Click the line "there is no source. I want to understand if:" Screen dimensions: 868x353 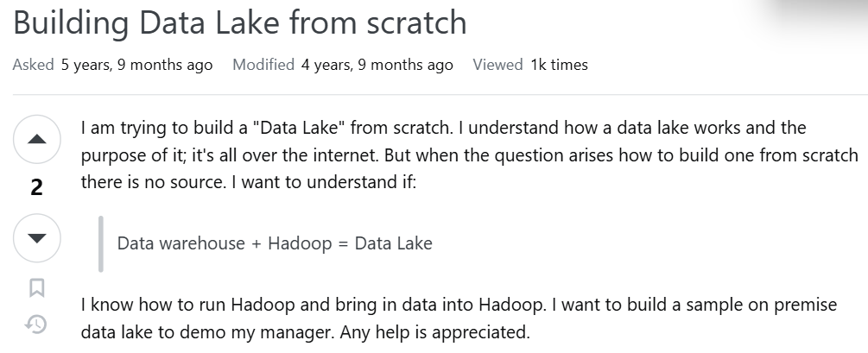click(x=249, y=184)
